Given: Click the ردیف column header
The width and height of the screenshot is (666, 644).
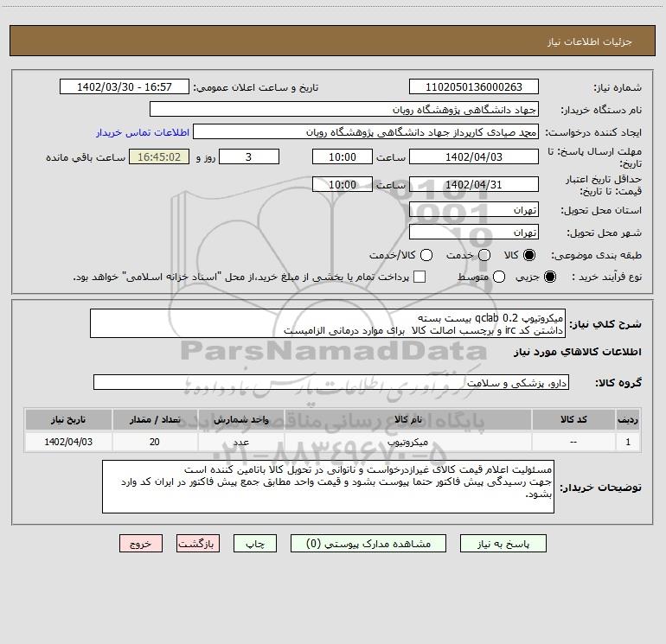Looking at the screenshot, I should 628,419.
